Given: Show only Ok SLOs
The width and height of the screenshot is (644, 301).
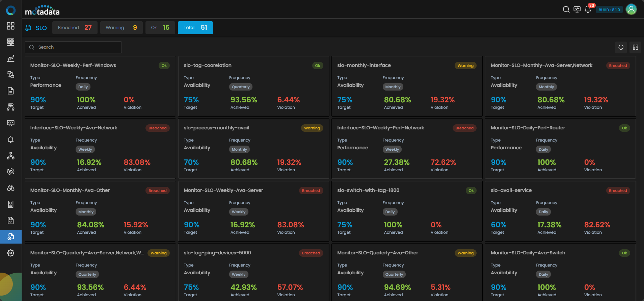Looking at the screenshot, I should tap(160, 28).
